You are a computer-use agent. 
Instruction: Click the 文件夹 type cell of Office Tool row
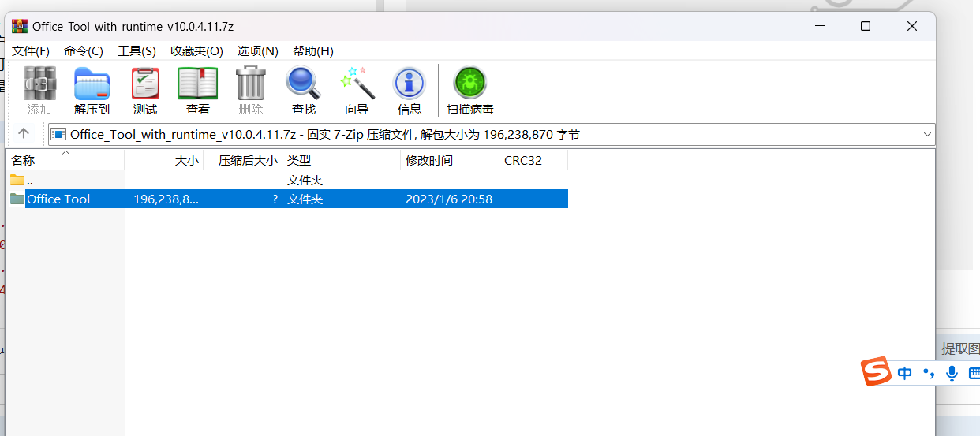tap(305, 199)
